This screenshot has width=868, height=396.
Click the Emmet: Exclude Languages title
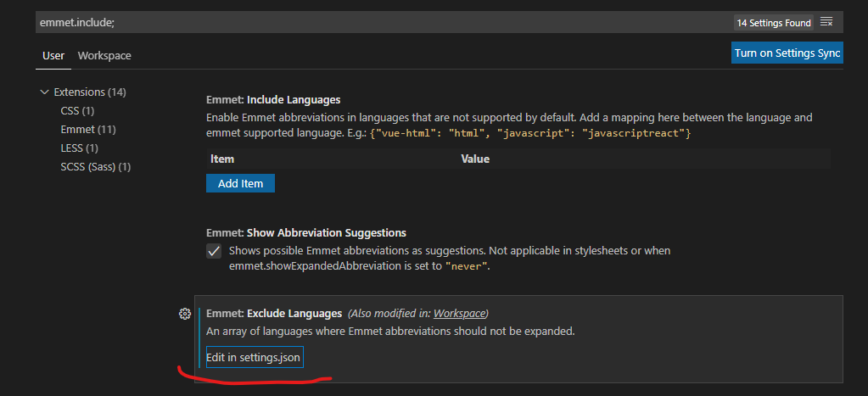click(x=274, y=314)
